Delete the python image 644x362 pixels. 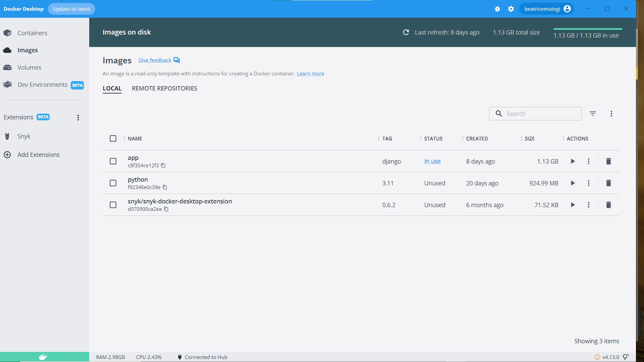coord(608,183)
